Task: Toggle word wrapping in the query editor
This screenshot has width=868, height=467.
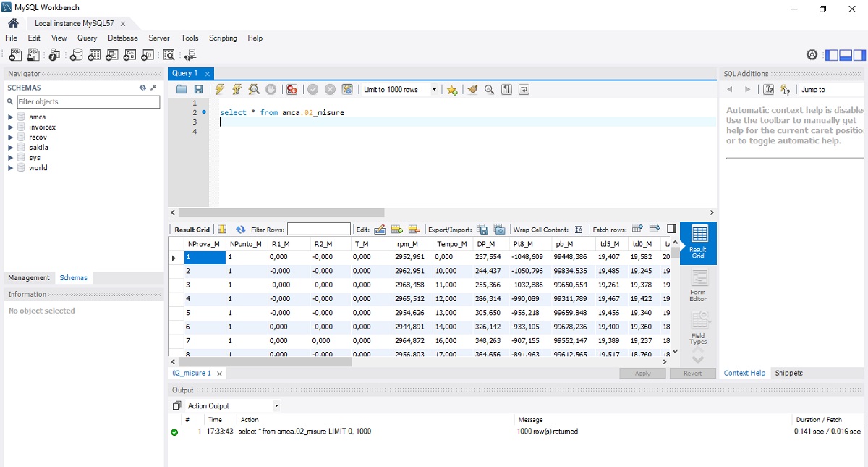Action: (x=524, y=90)
